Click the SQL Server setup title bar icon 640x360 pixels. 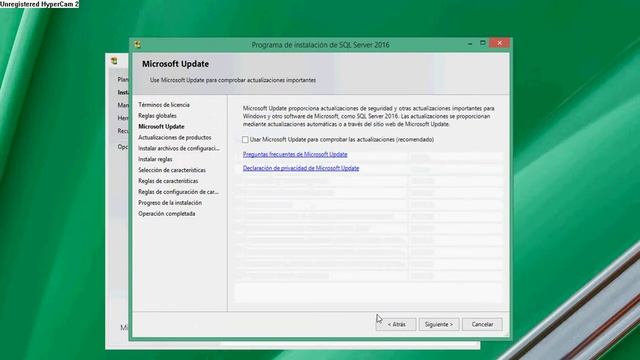138,44
